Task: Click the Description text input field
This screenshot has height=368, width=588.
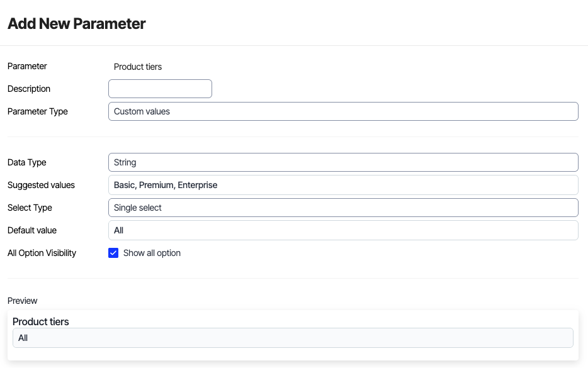Action: [160, 89]
